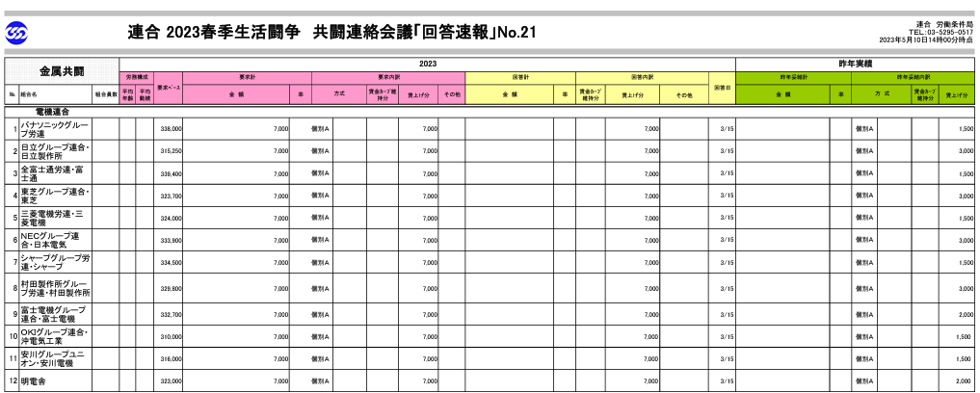
Task: Select row 2 日立グループ連合・日立製作所
Action: (490, 150)
